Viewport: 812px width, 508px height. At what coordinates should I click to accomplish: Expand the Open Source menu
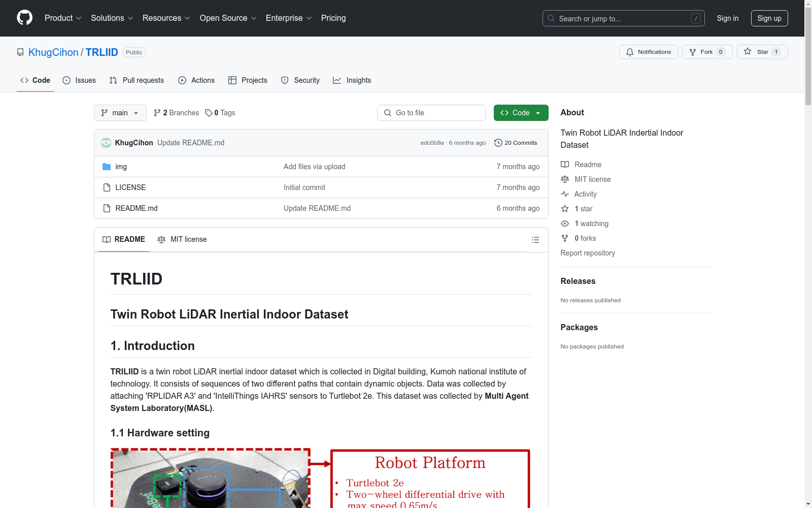click(228, 18)
